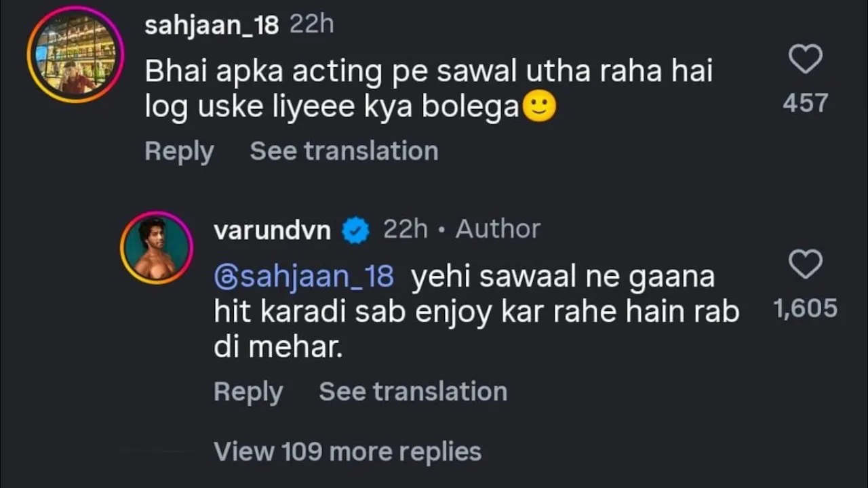
Task: Tap the smiley emoji in sahjaan_18's comment
Action: click(540, 106)
